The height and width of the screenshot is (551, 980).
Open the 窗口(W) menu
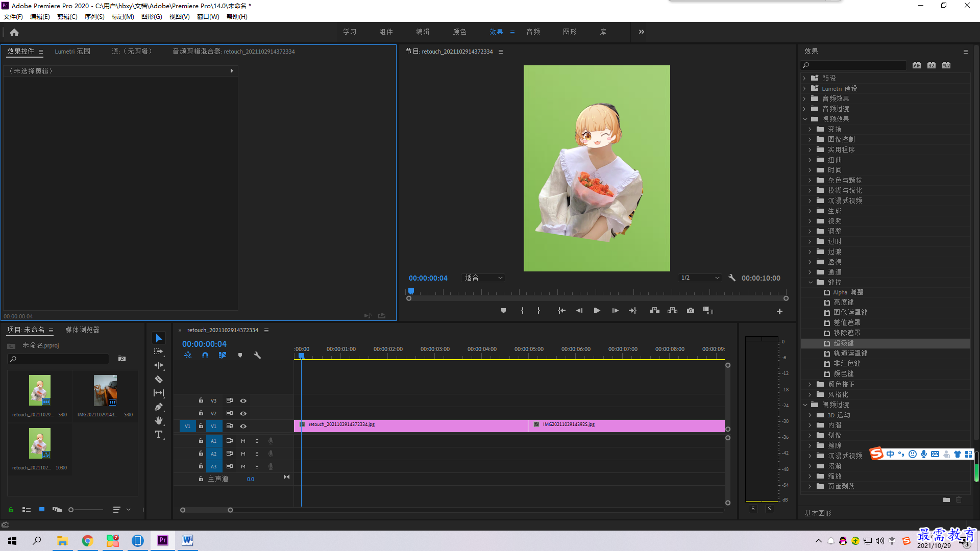(x=208, y=17)
